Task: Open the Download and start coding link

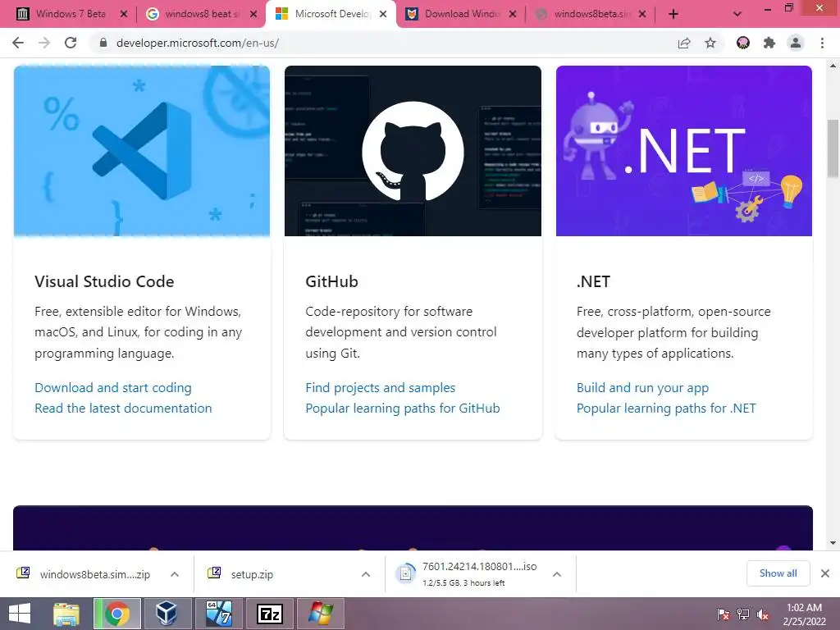Action: pos(113,387)
